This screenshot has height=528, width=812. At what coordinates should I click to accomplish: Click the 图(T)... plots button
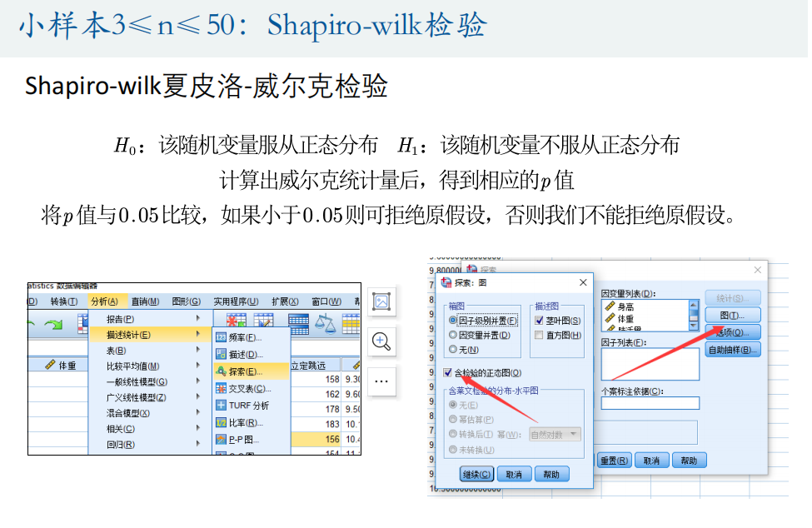pyautogui.click(x=733, y=315)
